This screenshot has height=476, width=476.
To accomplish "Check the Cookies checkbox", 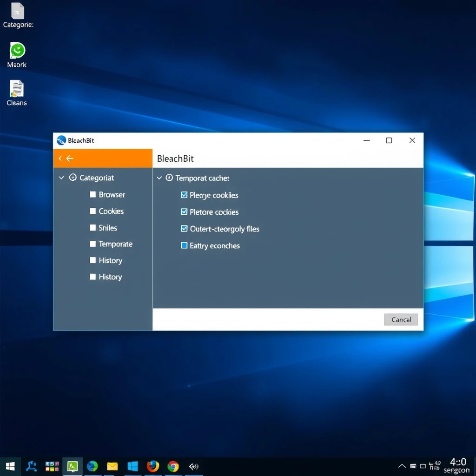I will tap(93, 211).
